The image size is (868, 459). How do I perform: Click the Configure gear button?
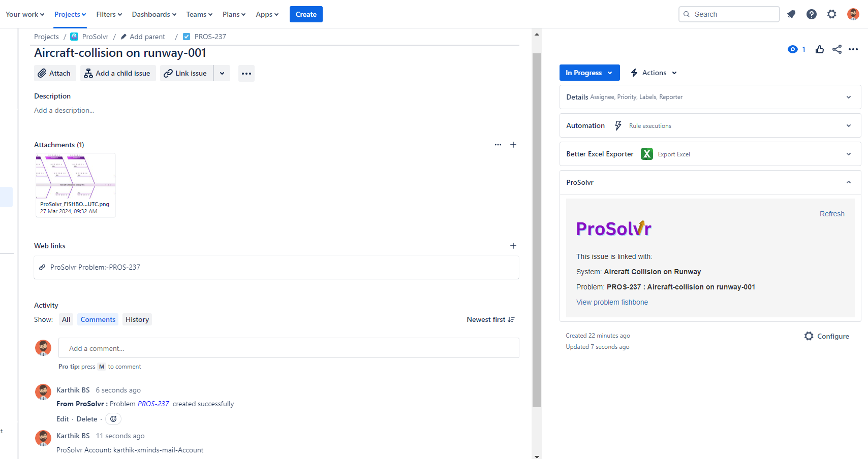click(827, 336)
